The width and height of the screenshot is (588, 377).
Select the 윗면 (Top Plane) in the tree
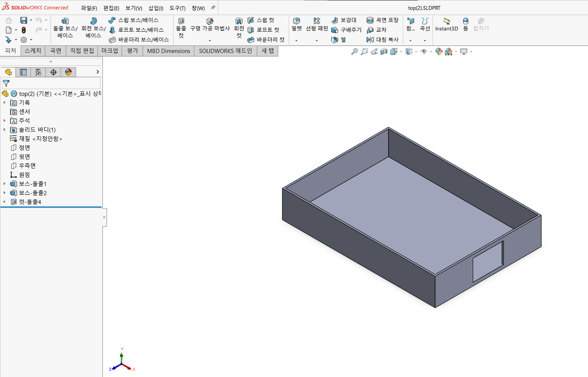tap(24, 157)
